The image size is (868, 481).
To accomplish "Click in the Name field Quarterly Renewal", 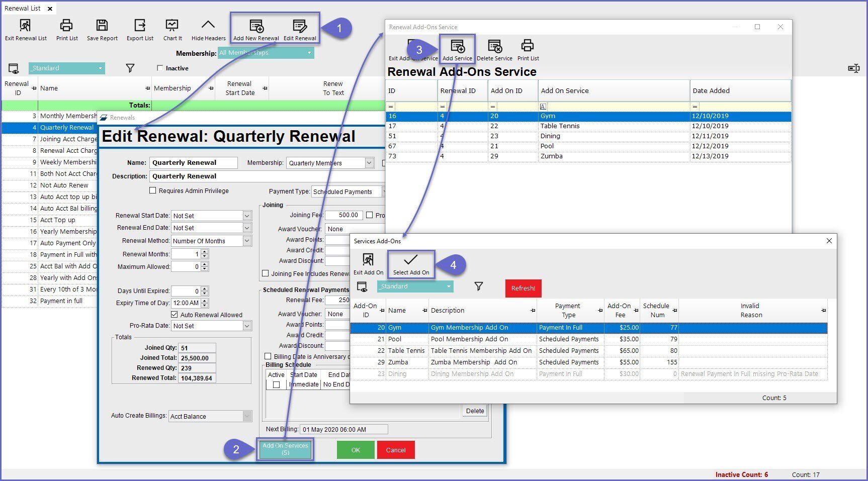I will [x=193, y=163].
